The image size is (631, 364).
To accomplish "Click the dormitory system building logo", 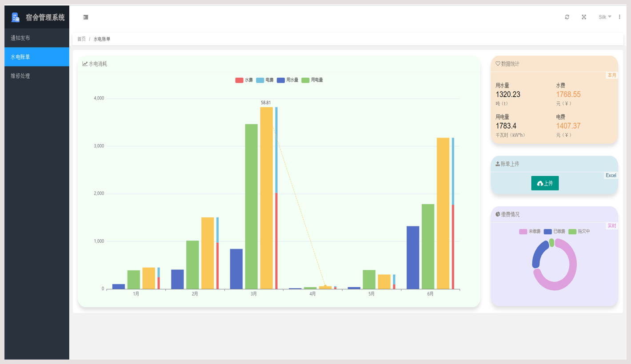I will (16, 17).
